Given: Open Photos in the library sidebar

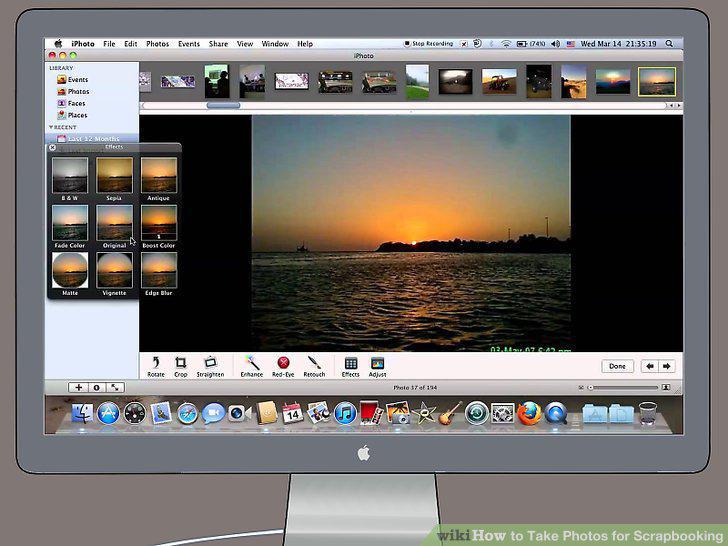Looking at the screenshot, I should coord(73,91).
